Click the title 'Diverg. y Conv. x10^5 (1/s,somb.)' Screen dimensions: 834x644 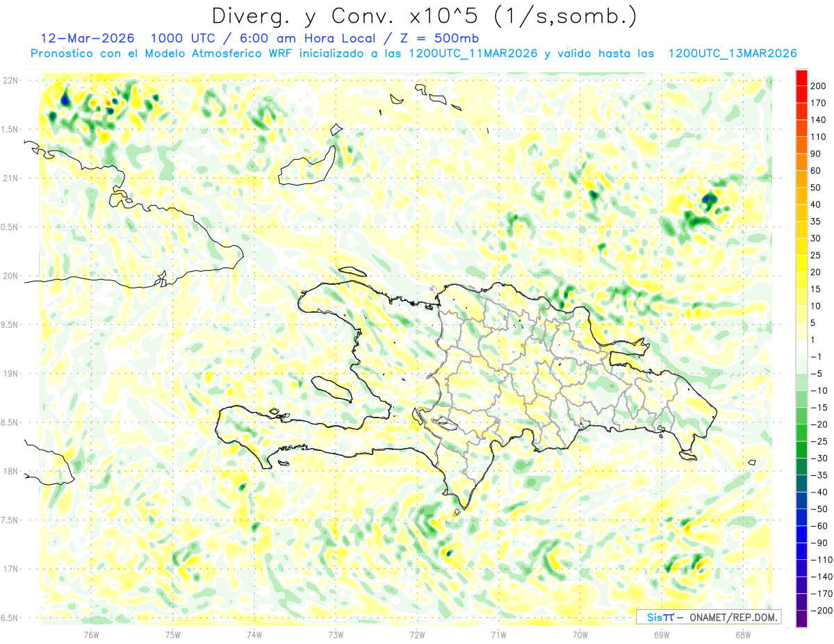(x=424, y=16)
